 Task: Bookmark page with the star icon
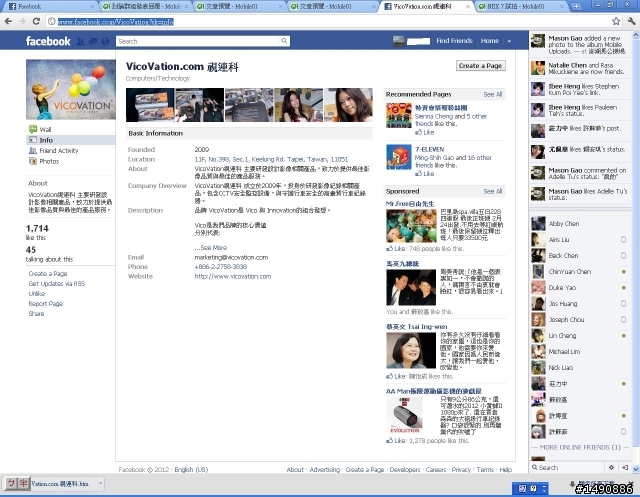click(616, 21)
